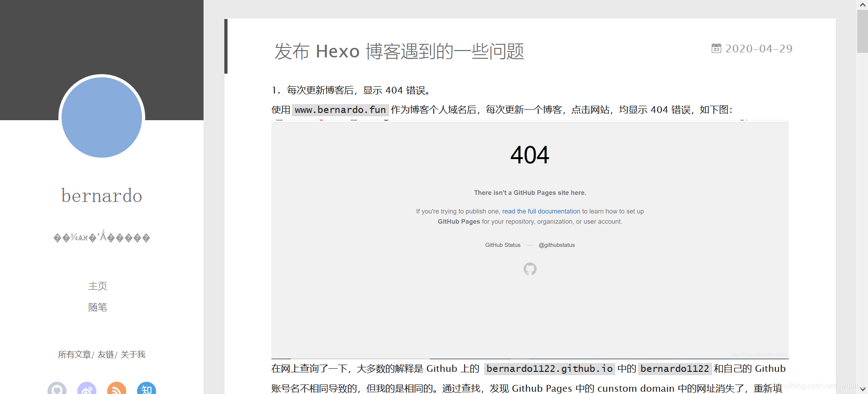Click the calendar icon beside 2020-04-29
The image size is (868, 394).
coord(716,48)
